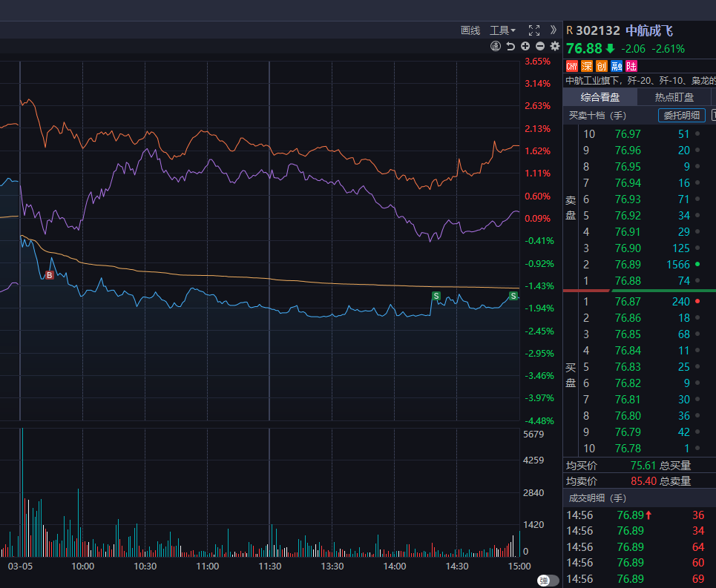Toggle the 弹 popup switch

tap(548, 581)
